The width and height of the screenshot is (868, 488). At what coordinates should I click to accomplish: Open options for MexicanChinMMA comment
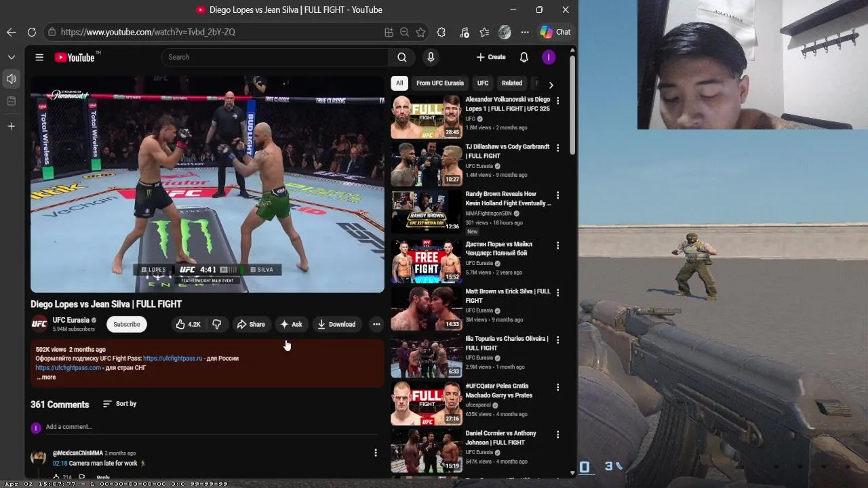point(376,452)
